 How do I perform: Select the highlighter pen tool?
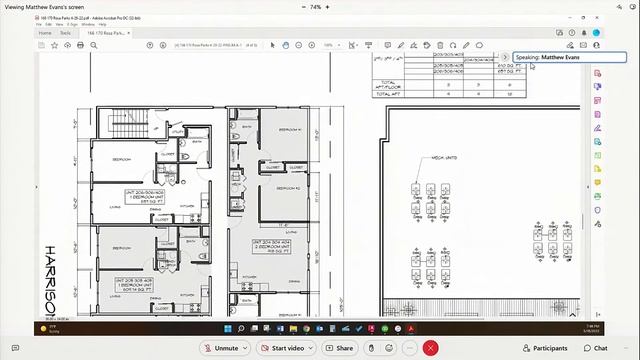pos(401,45)
